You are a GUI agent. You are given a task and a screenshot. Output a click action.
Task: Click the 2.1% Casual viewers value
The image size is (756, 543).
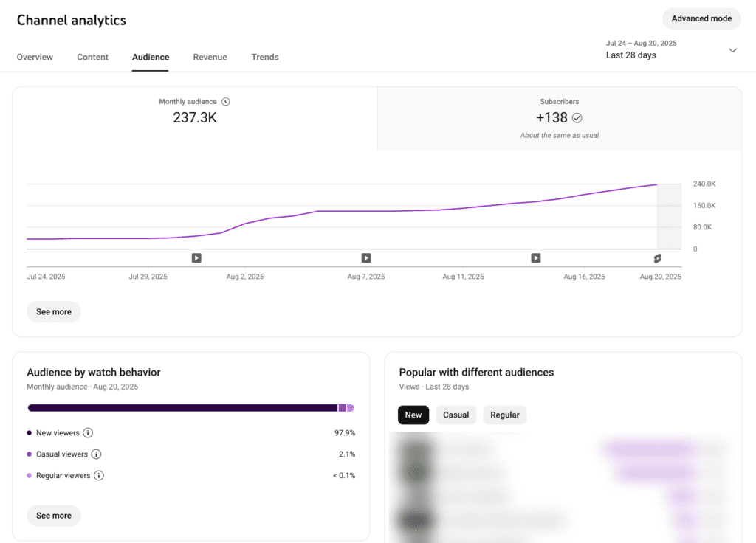[347, 454]
